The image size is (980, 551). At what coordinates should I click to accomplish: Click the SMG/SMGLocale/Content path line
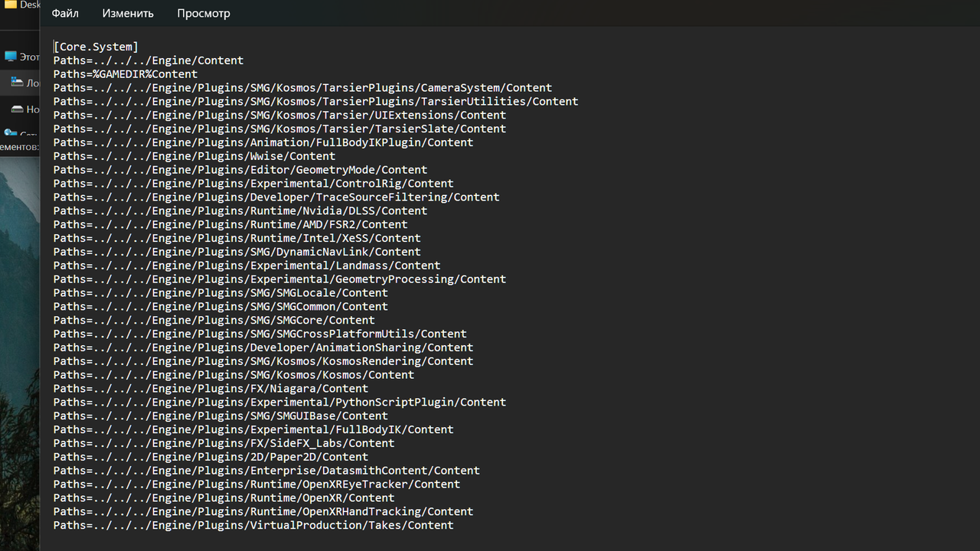pos(220,293)
